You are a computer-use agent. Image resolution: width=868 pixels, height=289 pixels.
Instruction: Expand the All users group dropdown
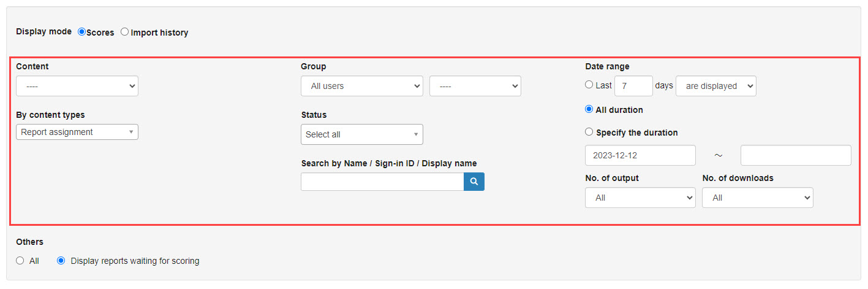tap(361, 87)
